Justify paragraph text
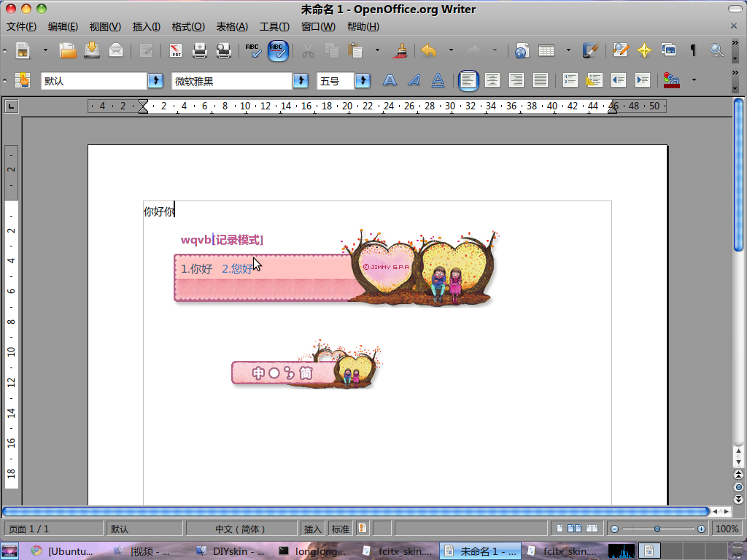The image size is (747, 560). (541, 80)
